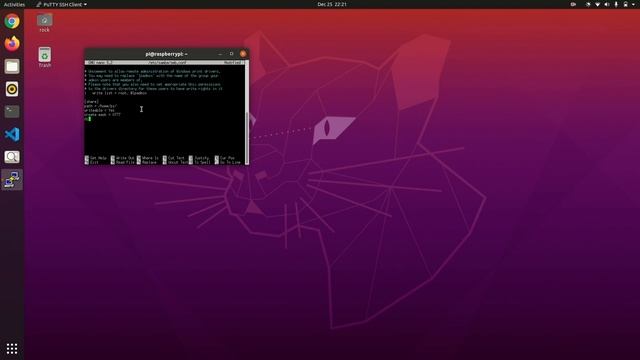Image resolution: width=640 pixels, height=360 pixels.
Task: Open Firefox from the dock
Action: click(12, 43)
